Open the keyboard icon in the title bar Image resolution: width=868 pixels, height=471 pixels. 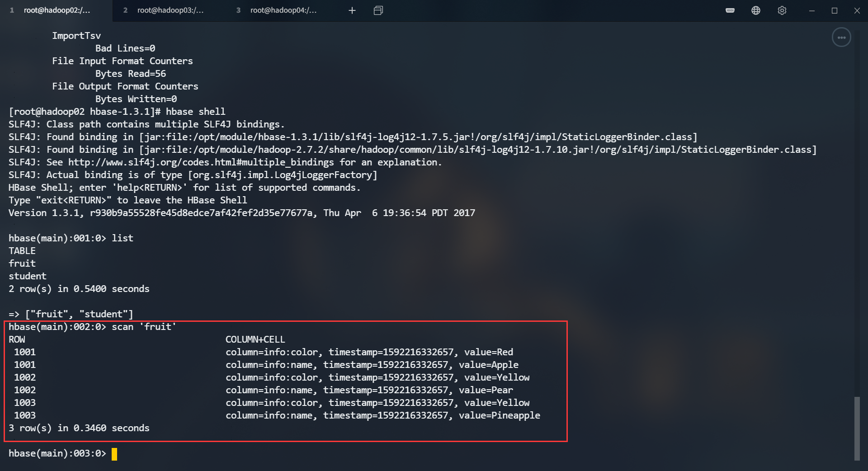[x=730, y=10]
